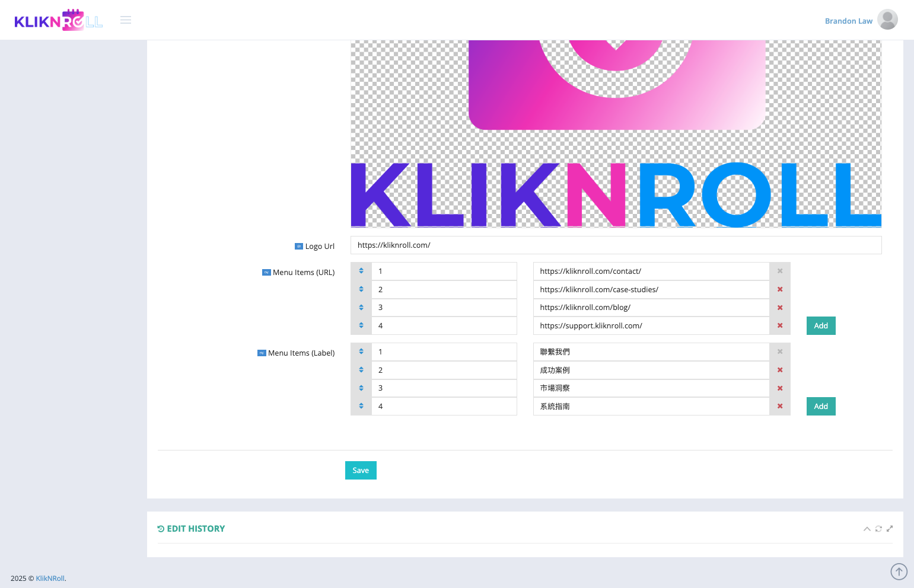Add a new Menu Items Label row
Screen dimensions: 914x588
(821, 406)
